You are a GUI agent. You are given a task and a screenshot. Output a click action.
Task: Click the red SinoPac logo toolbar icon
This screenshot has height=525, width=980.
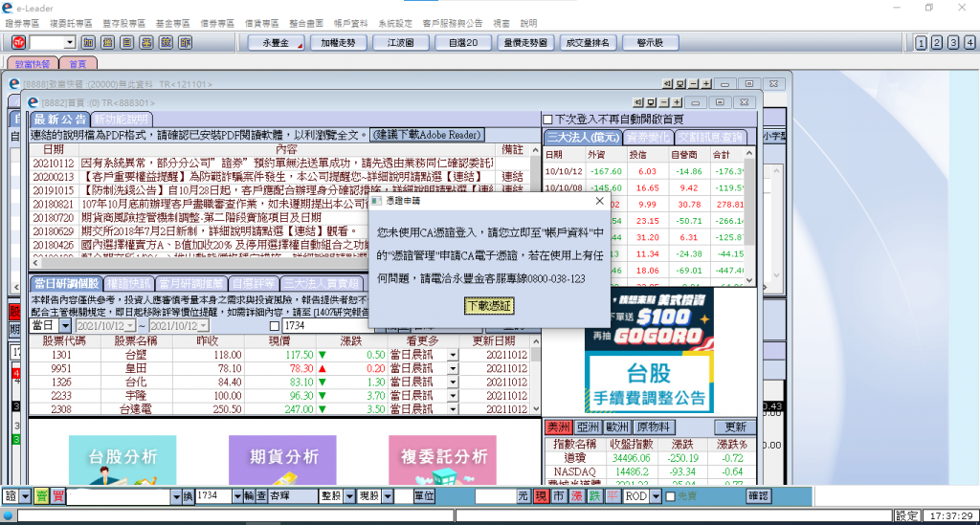(x=19, y=42)
